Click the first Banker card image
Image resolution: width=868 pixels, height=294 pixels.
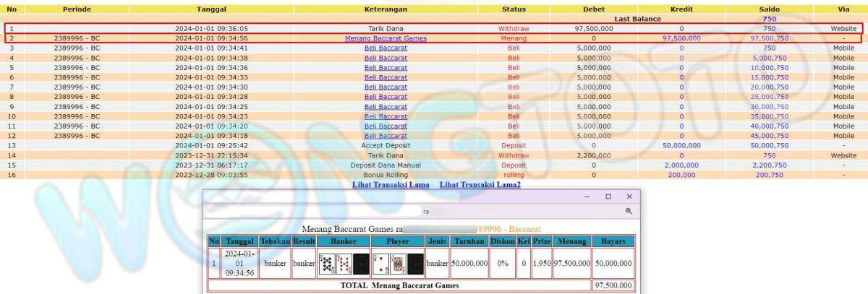pyautogui.click(x=327, y=264)
